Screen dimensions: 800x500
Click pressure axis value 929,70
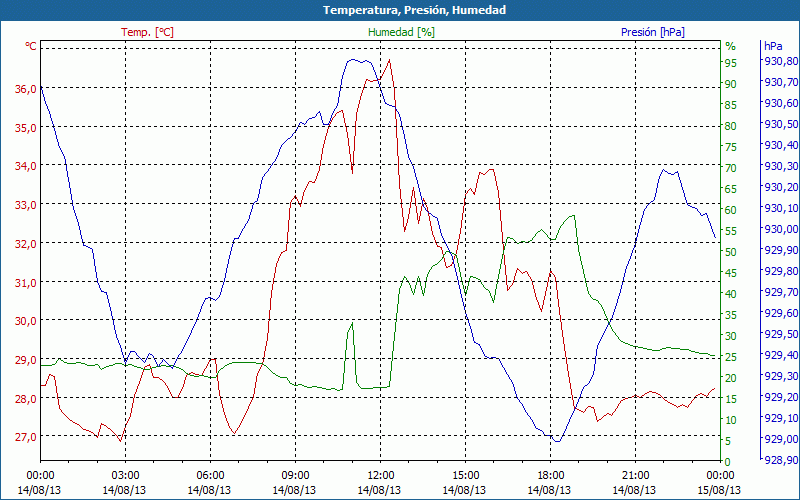point(781,292)
